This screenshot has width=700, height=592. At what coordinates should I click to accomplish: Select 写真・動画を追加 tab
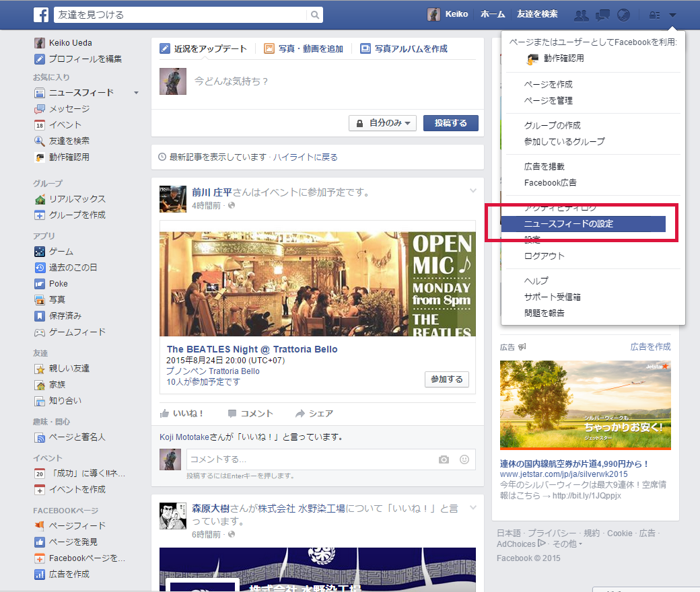304,48
